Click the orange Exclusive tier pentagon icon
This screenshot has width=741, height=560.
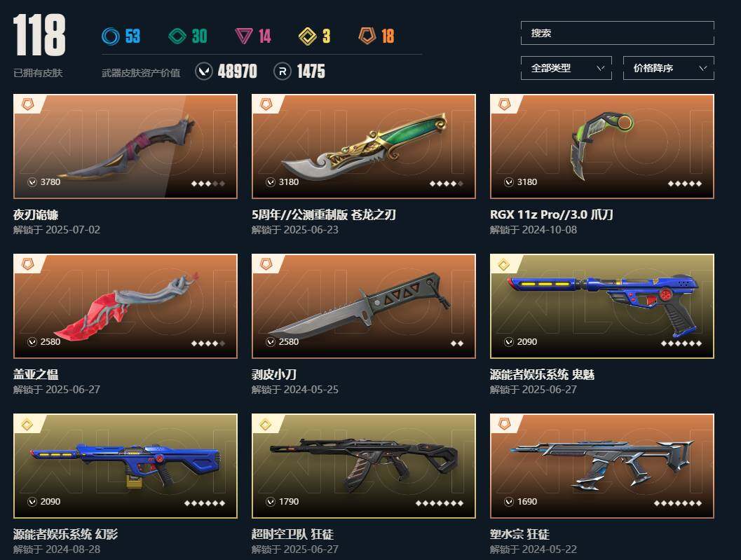pyautogui.click(x=367, y=36)
